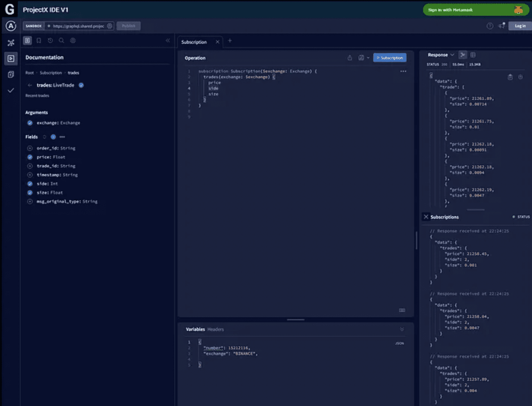Click the Subscriptions STATUS indicator

[521, 217]
